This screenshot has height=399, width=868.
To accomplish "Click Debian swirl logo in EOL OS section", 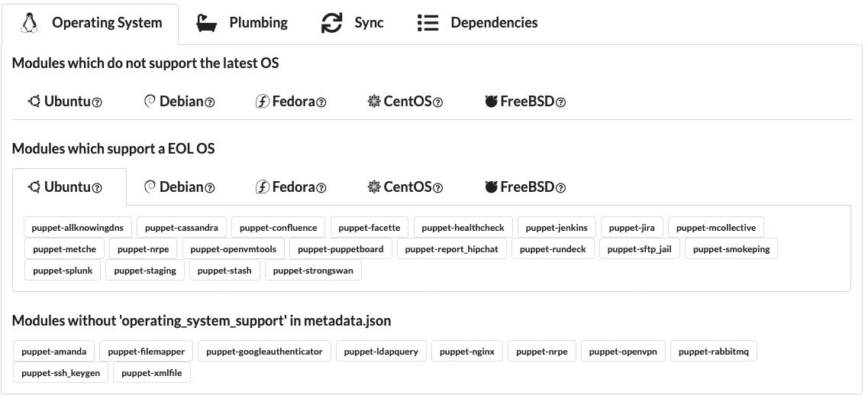I will 150,187.
